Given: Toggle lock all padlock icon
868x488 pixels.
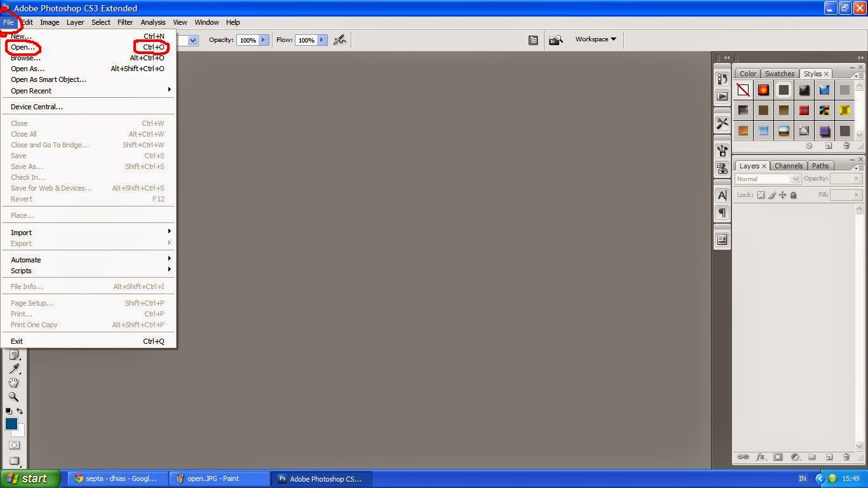Looking at the screenshot, I should pos(793,195).
